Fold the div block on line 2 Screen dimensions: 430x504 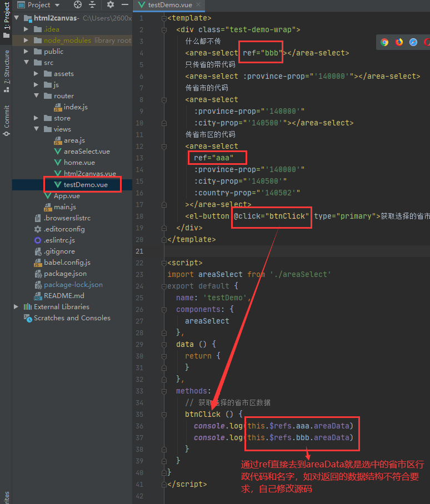coord(164,30)
